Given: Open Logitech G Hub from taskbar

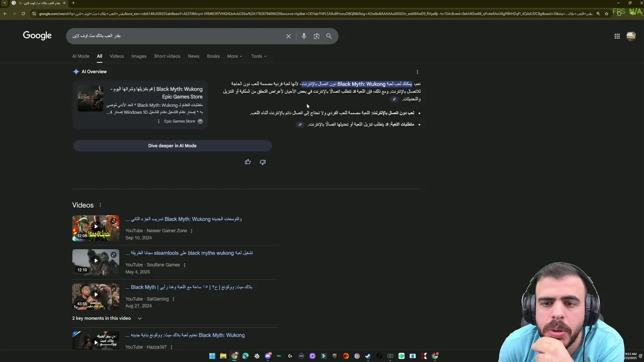Looking at the screenshot, I should click(x=290, y=356).
